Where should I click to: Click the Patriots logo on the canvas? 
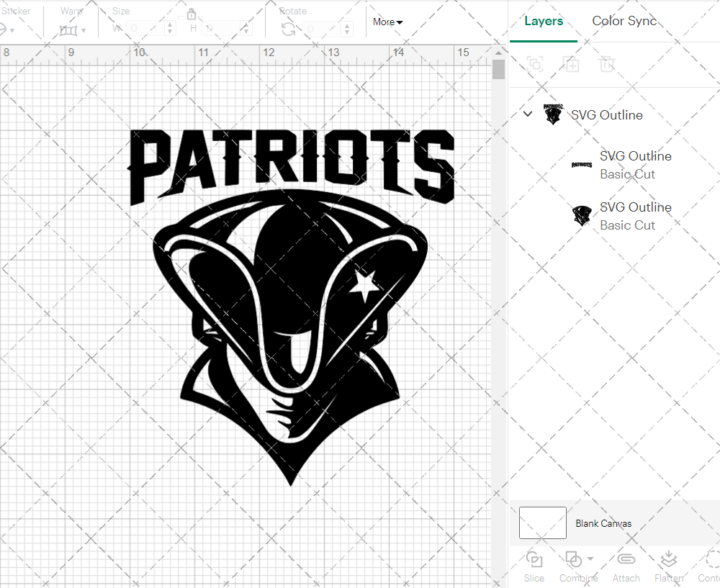click(292, 302)
